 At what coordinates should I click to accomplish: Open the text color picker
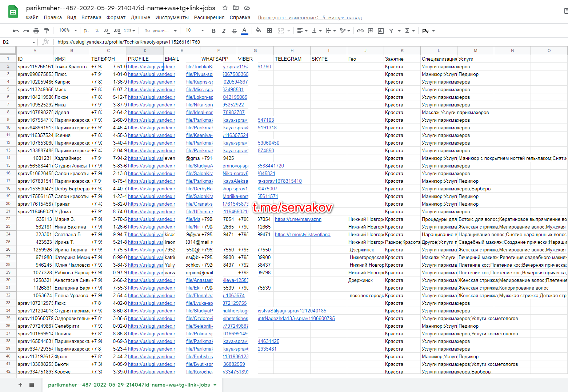244,31
